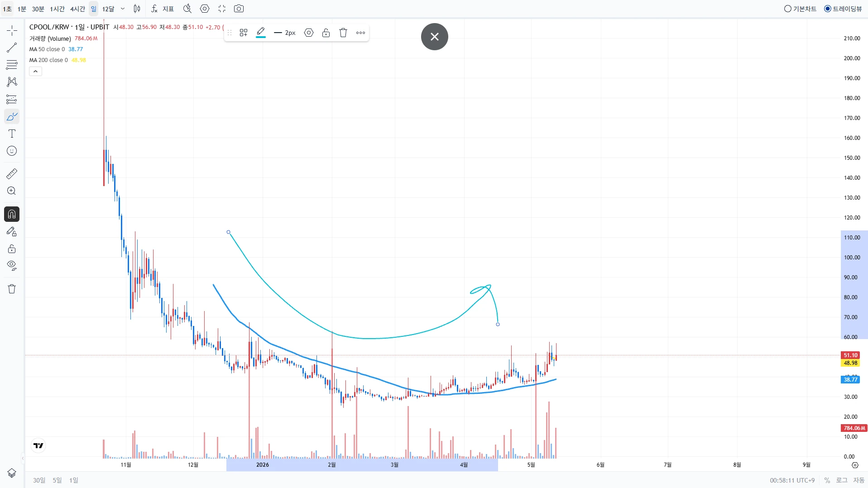Delete selected drawing via floating toolbar
This screenshot has height=488, width=868.
point(343,33)
